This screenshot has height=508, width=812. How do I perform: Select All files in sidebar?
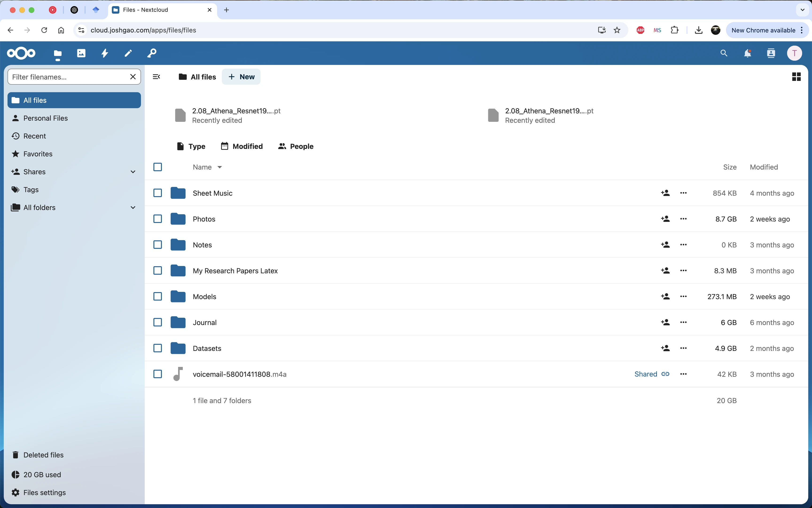tap(74, 100)
